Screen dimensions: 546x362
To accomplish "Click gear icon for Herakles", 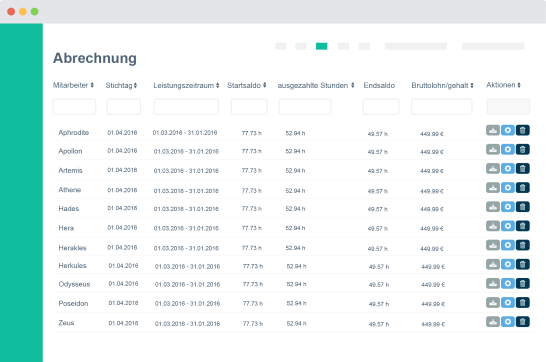I will coord(508,245).
